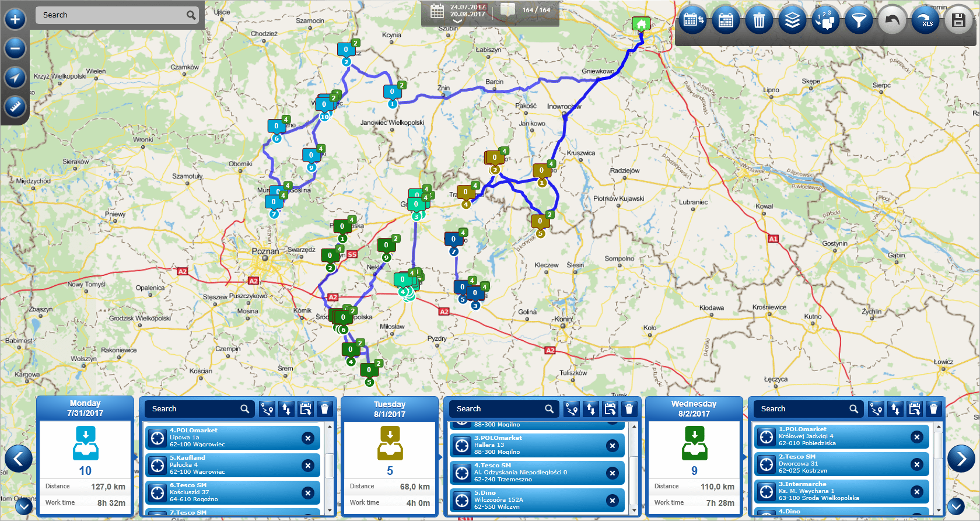Open the map layers button
Viewport: 980px width, 521px height.
792,22
